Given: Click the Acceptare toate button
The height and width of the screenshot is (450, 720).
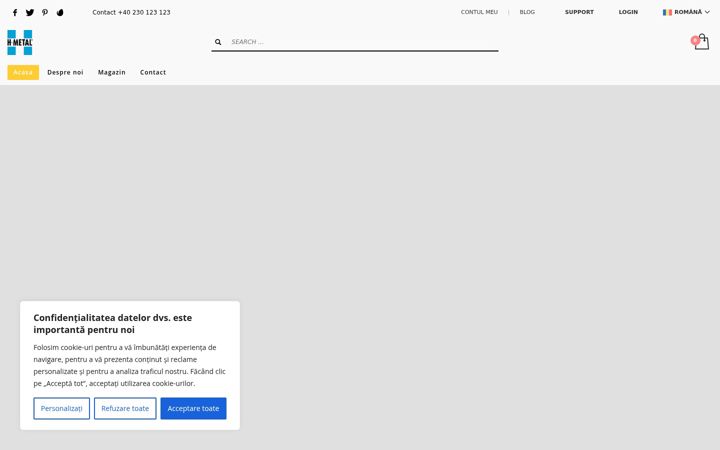Looking at the screenshot, I should (x=193, y=408).
